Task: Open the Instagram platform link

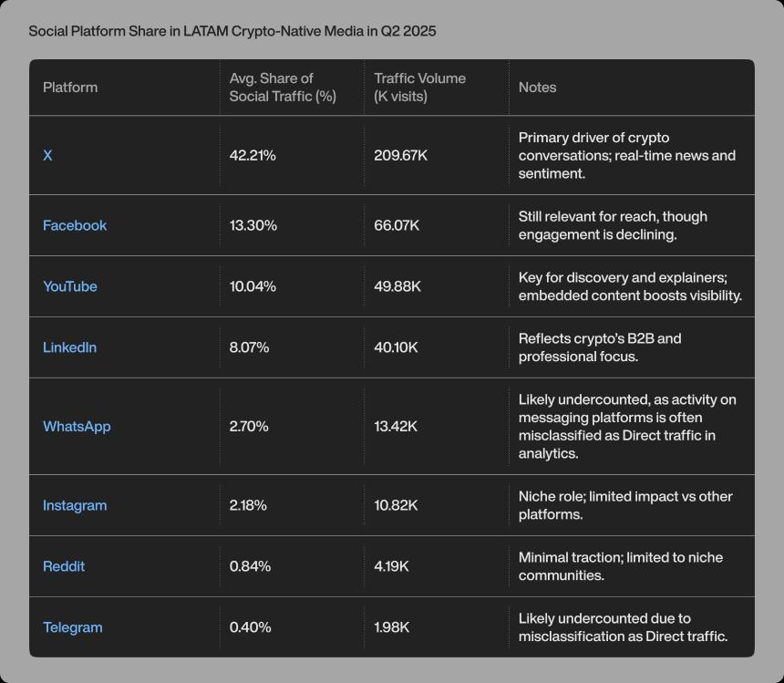Action: [75, 505]
